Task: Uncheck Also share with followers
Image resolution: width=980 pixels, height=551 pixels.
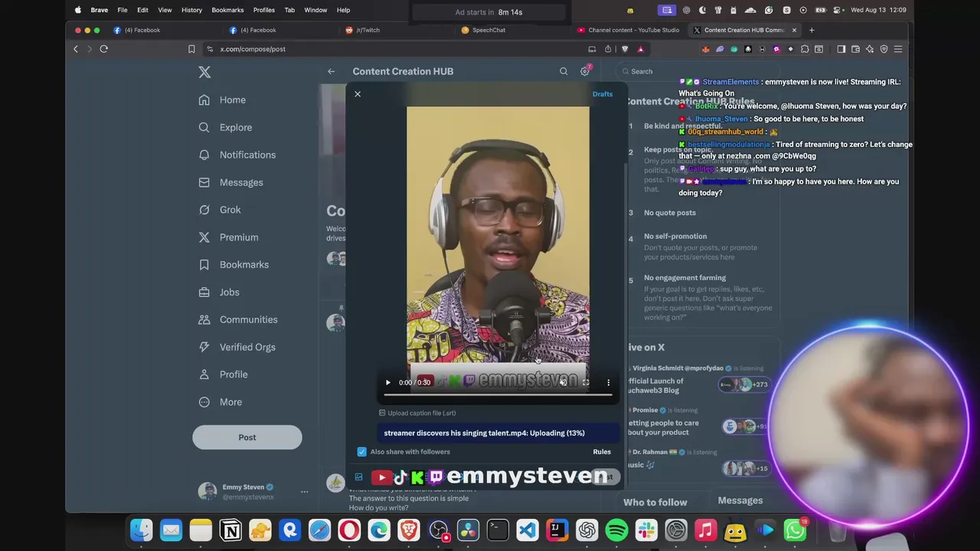Action: point(362,452)
